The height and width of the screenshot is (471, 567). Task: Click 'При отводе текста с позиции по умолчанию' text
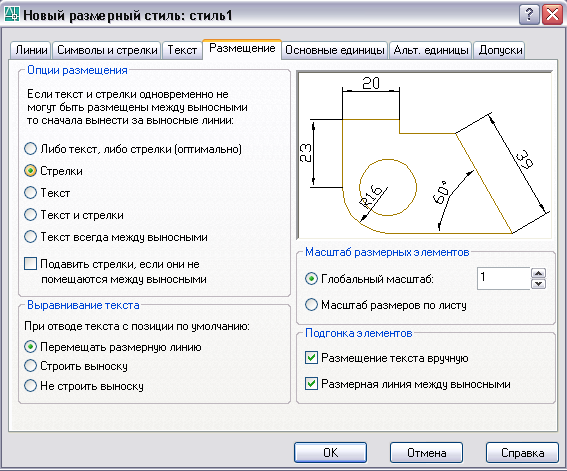(x=137, y=326)
